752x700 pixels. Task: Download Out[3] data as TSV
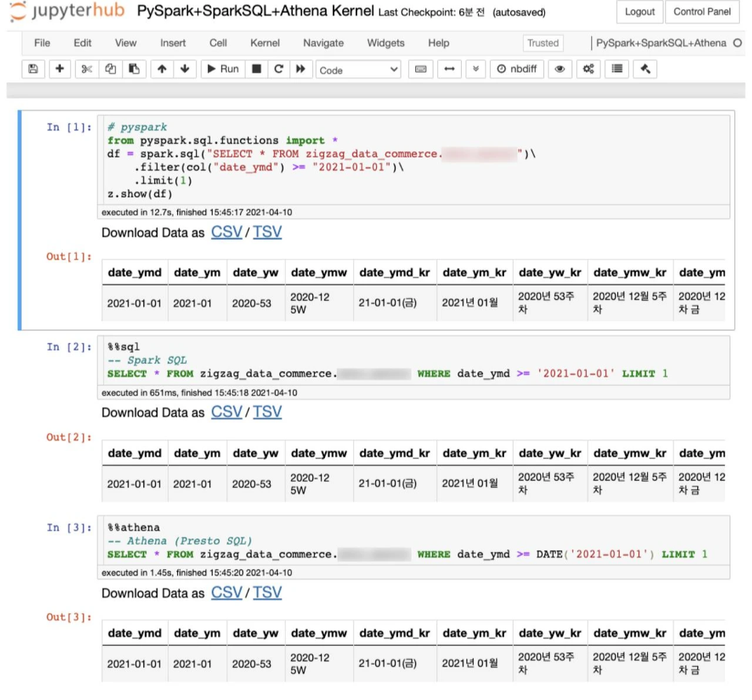(267, 593)
